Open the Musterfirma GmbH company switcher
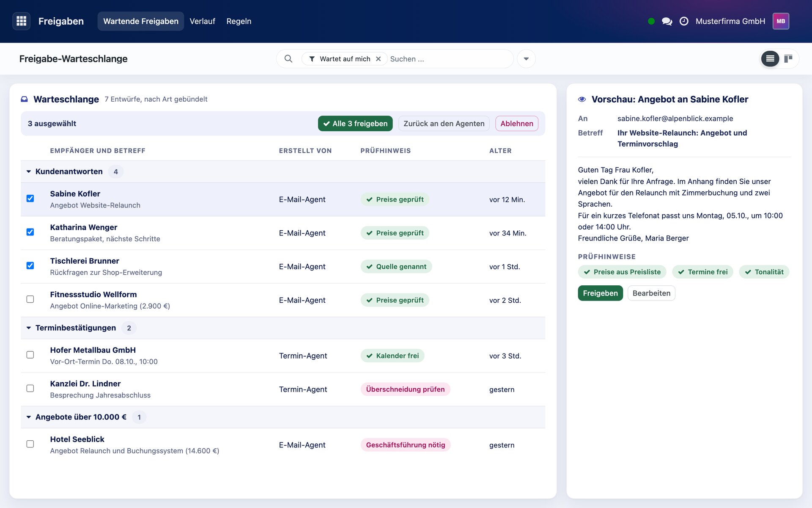This screenshot has height=508, width=812. pyautogui.click(x=730, y=21)
